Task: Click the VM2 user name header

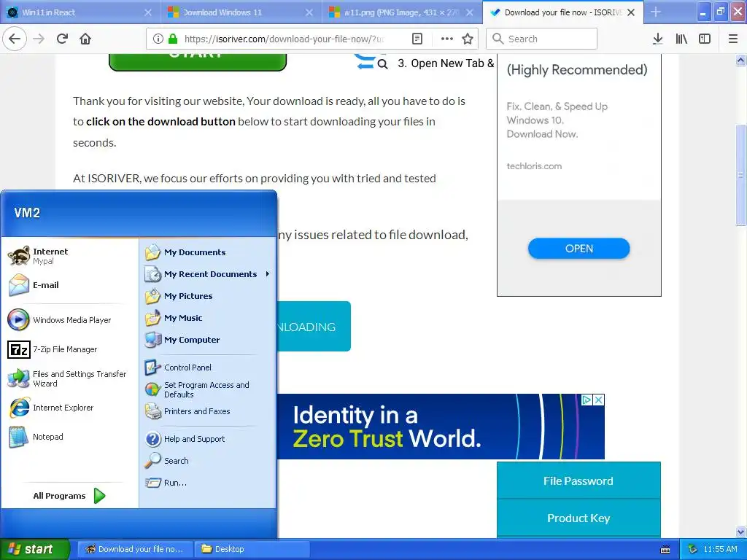Action: (27, 212)
